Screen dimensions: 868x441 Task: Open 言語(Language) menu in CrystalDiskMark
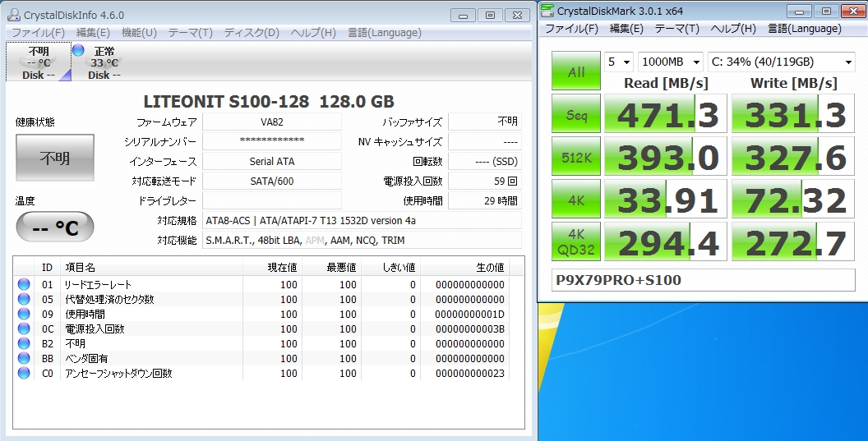point(805,28)
